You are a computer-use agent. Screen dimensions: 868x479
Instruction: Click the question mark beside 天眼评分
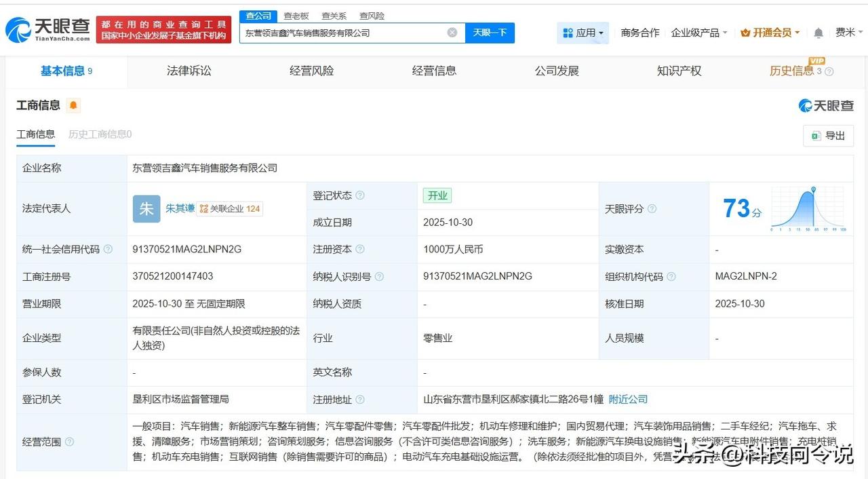pyautogui.click(x=652, y=209)
